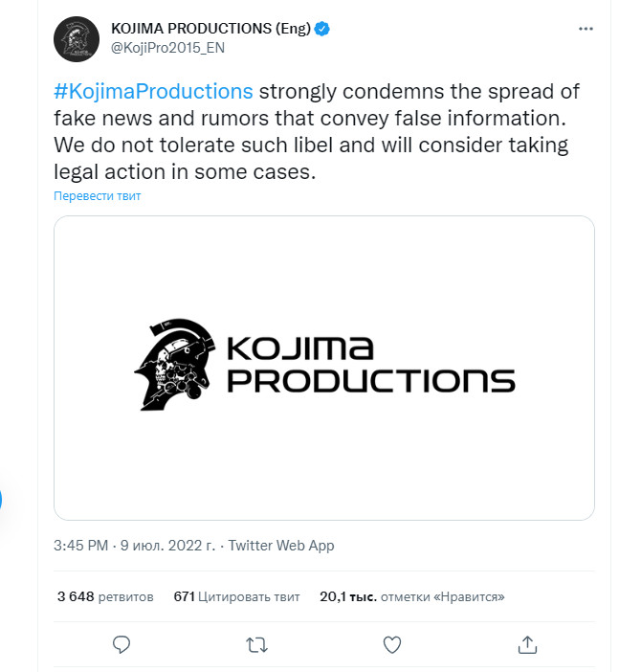619x672 pixels.
Task: Click the reply speech bubble icon
Action: [x=121, y=644]
